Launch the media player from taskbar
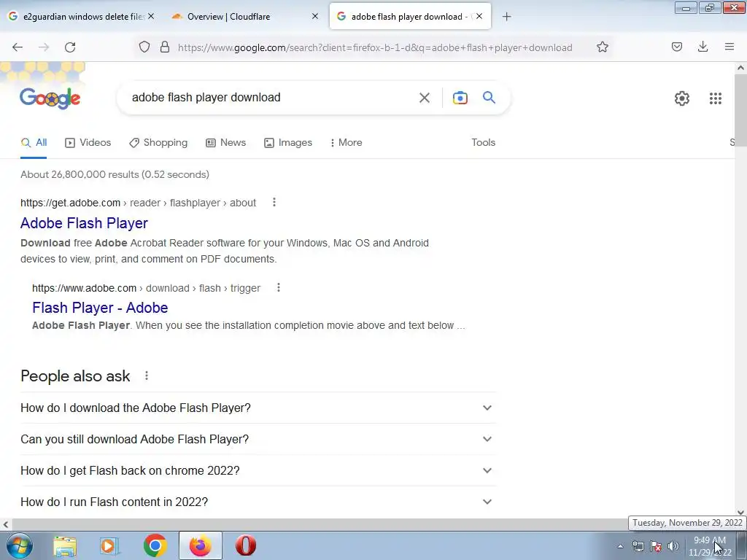 (x=109, y=545)
